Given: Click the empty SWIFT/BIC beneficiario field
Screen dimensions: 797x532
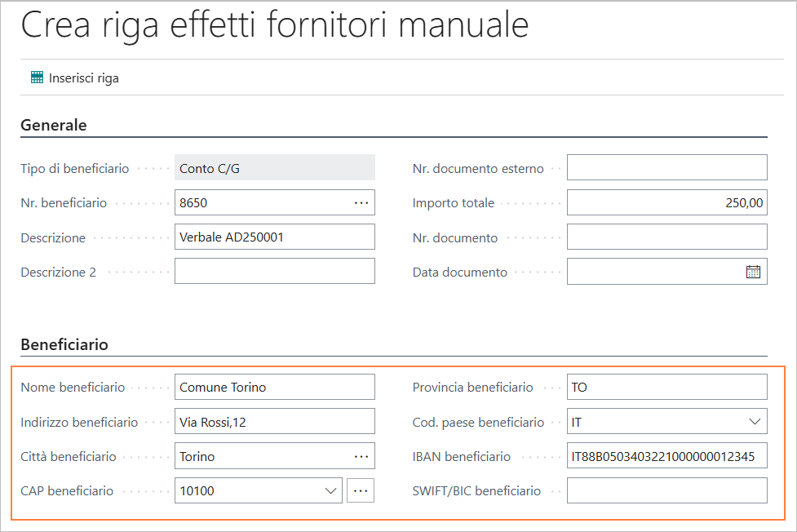Looking at the screenshot, I should click(666, 491).
